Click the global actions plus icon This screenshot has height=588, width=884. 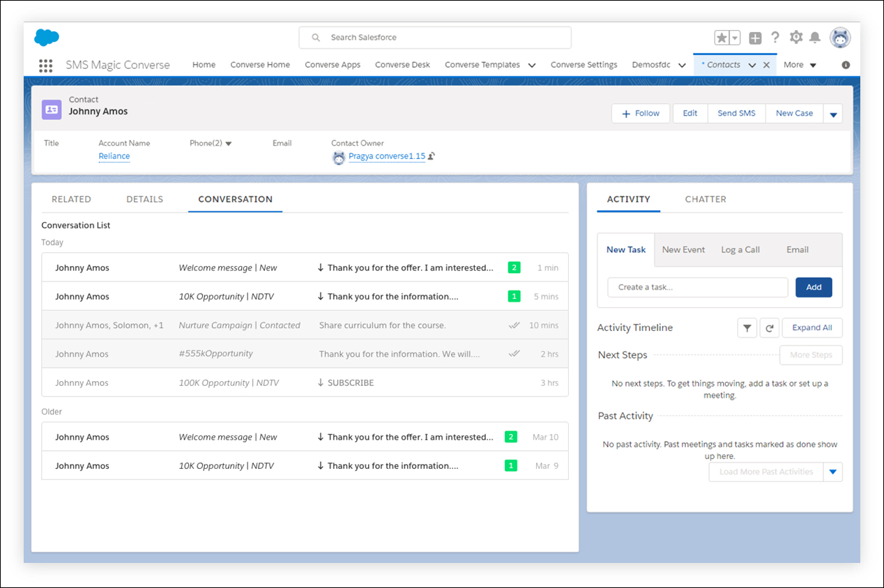pos(755,38)
